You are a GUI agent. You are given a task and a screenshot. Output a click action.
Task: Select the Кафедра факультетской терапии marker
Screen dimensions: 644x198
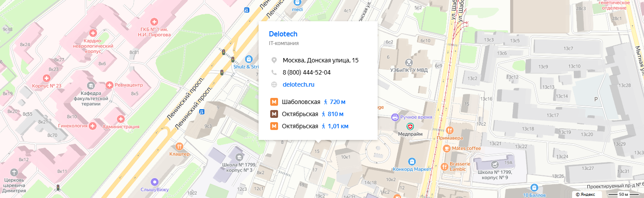(x=90, y=85)
